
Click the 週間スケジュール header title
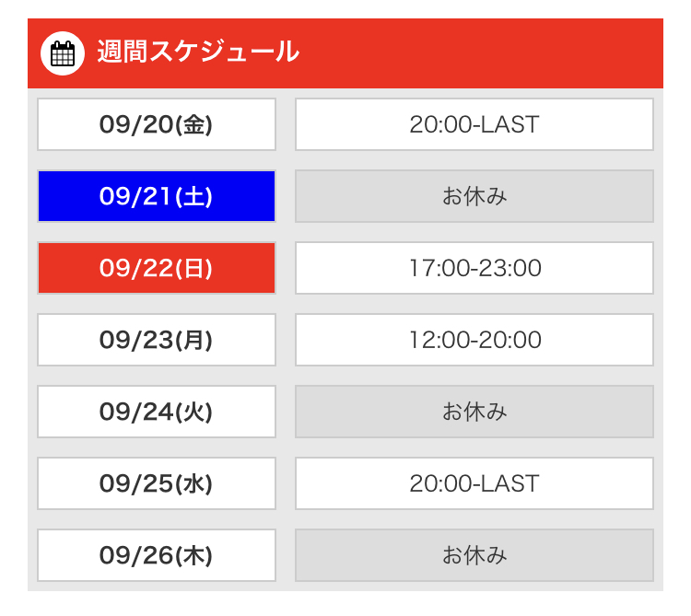pyautogui.click(x=198, y=52)
